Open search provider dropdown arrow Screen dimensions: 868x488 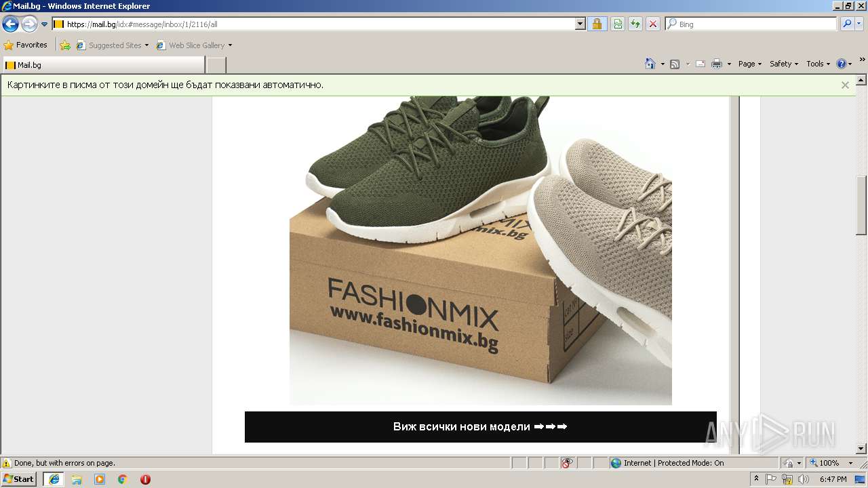[859, 24]
